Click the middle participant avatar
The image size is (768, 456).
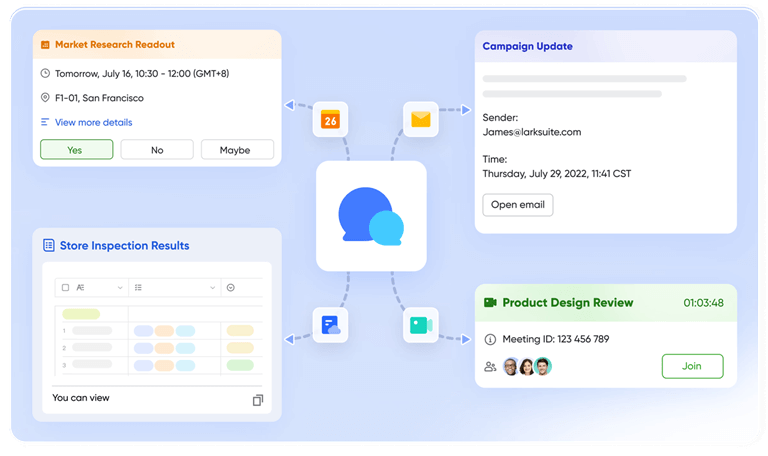[527, 366]
